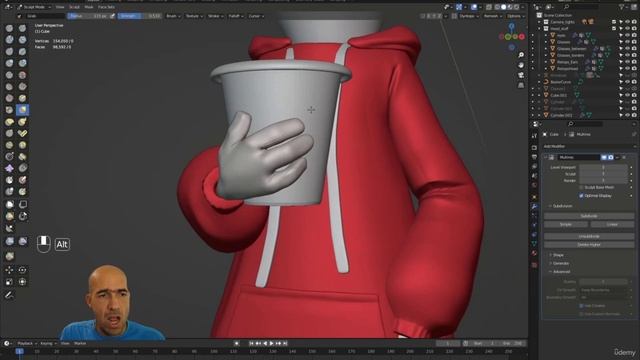
Task: Open Material properties tab icon
Action: tap(534, 253)
